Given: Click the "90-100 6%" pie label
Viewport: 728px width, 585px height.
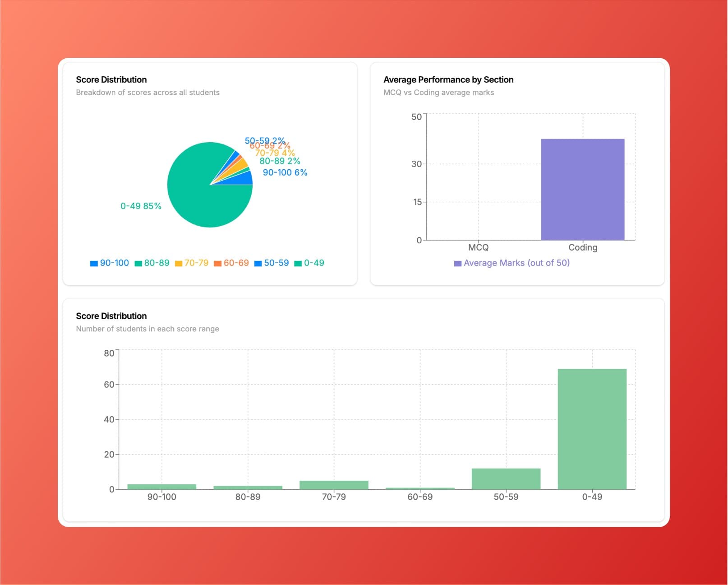Looking at the screenshot, I should [285, 172].
